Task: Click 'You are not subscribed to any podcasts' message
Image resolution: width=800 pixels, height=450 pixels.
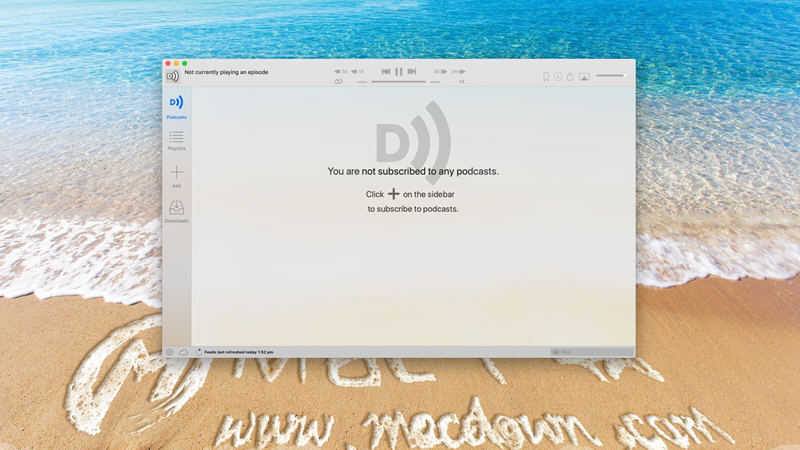Action: (x=413, y=171)
